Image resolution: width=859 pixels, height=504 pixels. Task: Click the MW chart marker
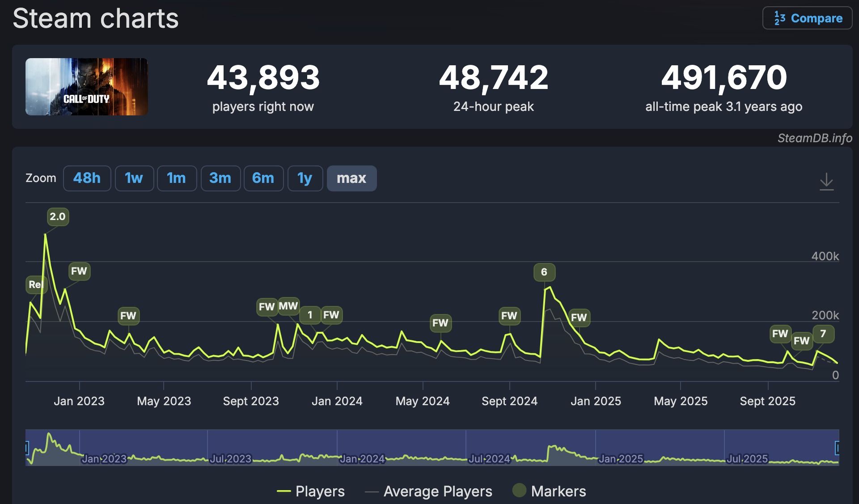pyautogui.click(x=288, y=306)
